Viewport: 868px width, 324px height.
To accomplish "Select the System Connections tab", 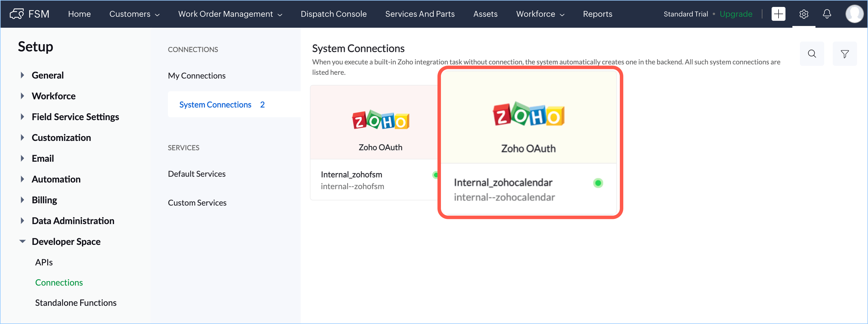I will pos(234,105).
